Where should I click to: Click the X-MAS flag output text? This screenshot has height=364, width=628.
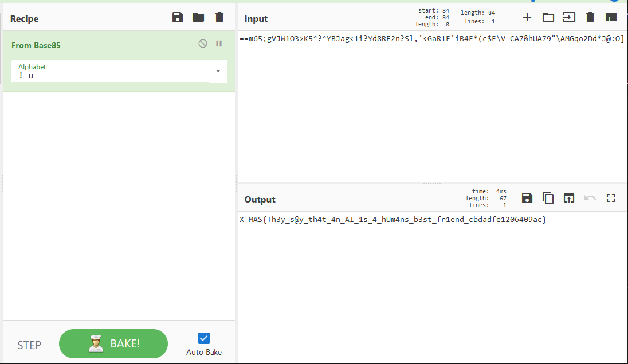(x=393, y=220)
